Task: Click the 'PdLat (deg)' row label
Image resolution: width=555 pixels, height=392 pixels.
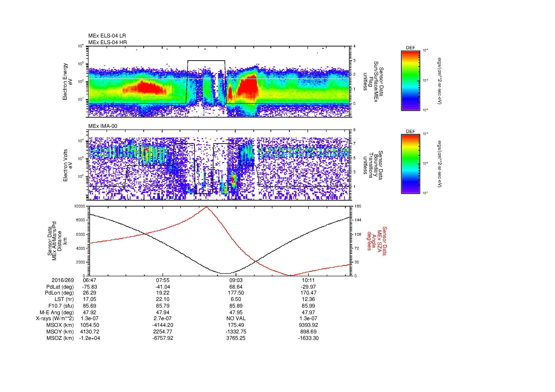Action: (60, 287)
